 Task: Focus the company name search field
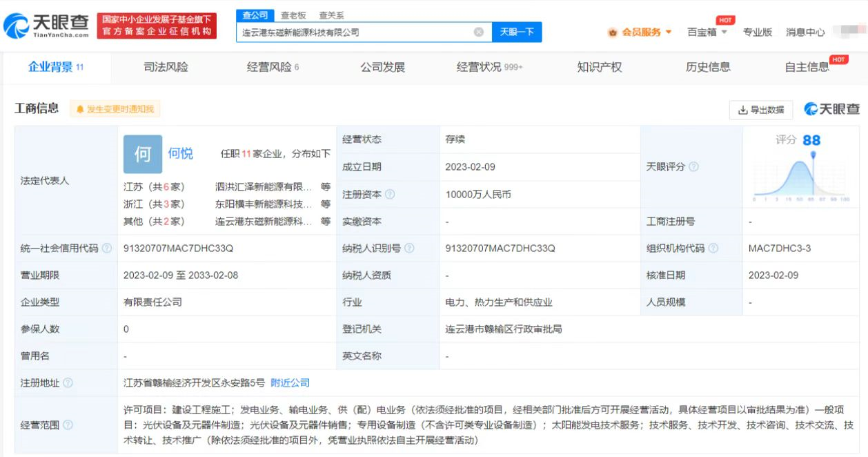coord(364,32)
